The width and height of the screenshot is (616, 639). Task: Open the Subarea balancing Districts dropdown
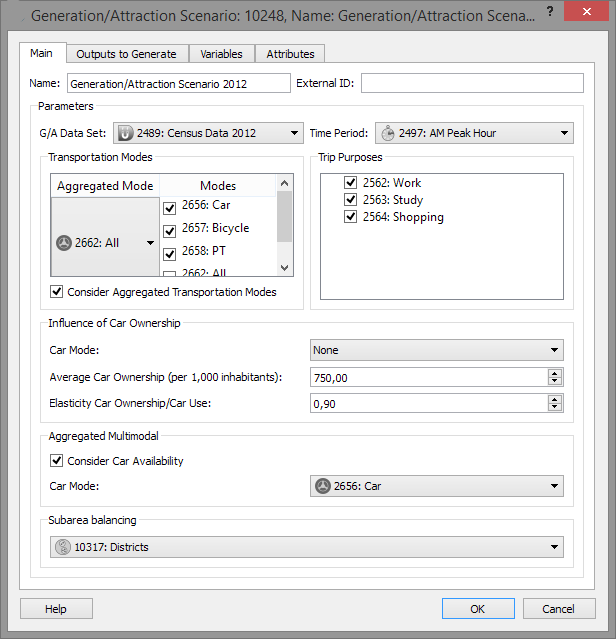(x=307, y=547)
